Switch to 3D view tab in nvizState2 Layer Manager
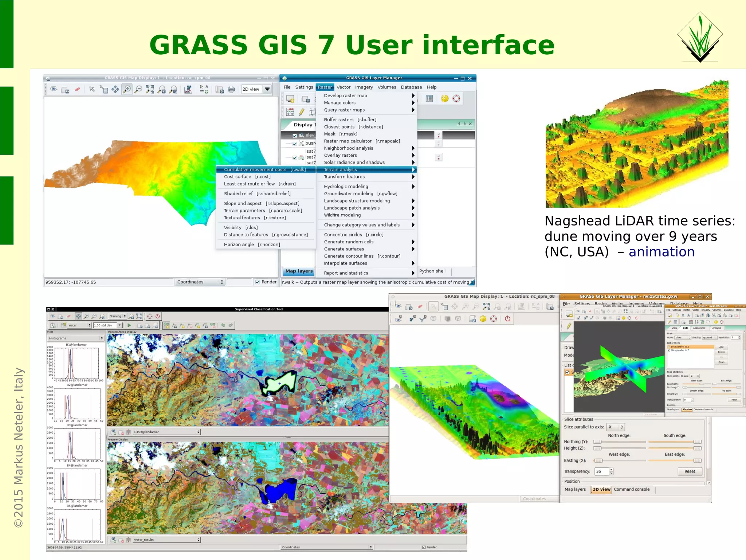 tap(601, 489)
